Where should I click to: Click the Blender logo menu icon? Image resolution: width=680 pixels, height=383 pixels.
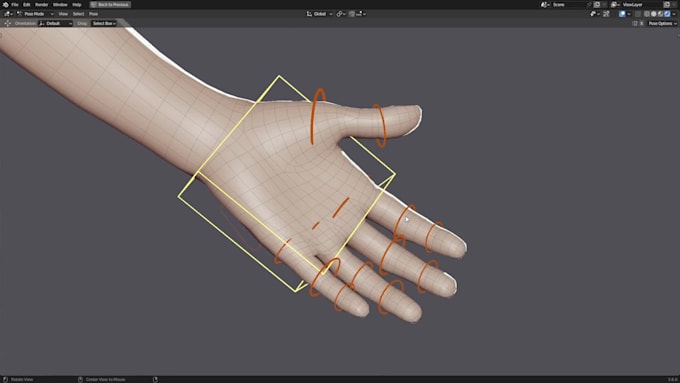(x=6, y=4)
